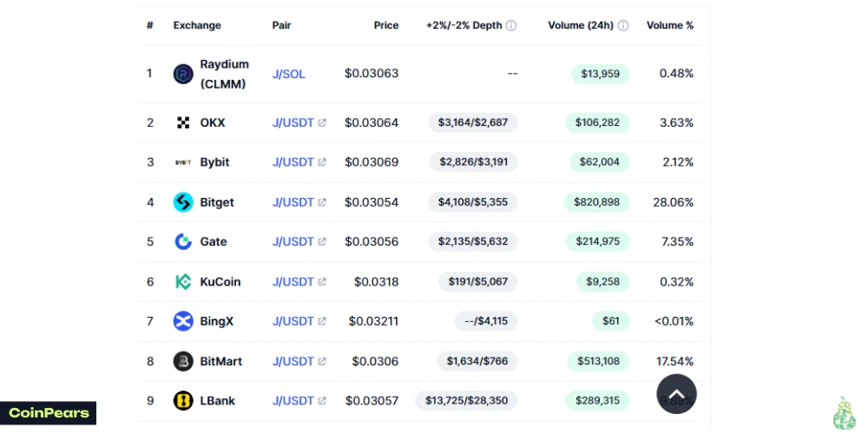Click the CoinPears logo badge
The width and height of the screenshot is (868, 434).
49,413
